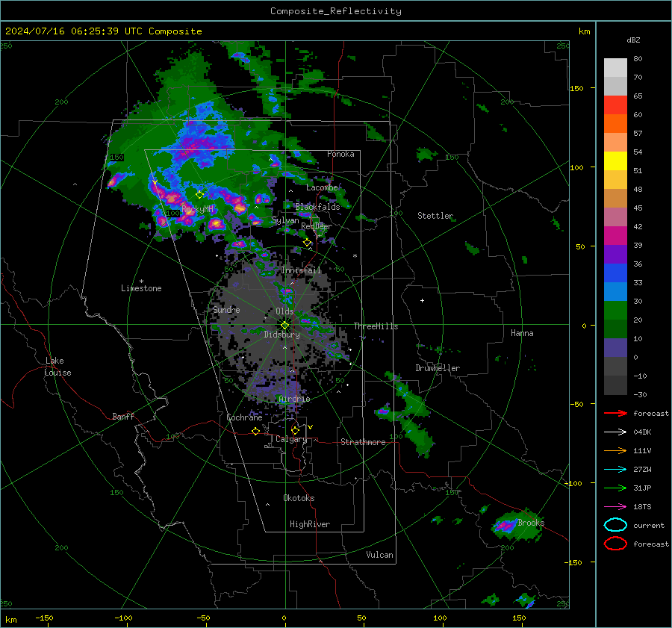The image size is (672, 628).
Task: Select the red 65 dBZ color swatch
Action: click(615, 105)
